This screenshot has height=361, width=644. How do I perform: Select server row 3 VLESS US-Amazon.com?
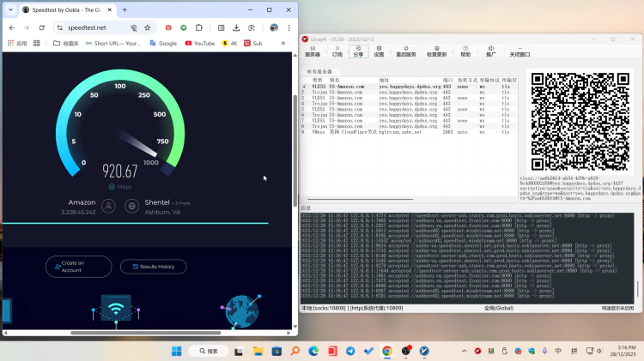[x=409, y=98]
